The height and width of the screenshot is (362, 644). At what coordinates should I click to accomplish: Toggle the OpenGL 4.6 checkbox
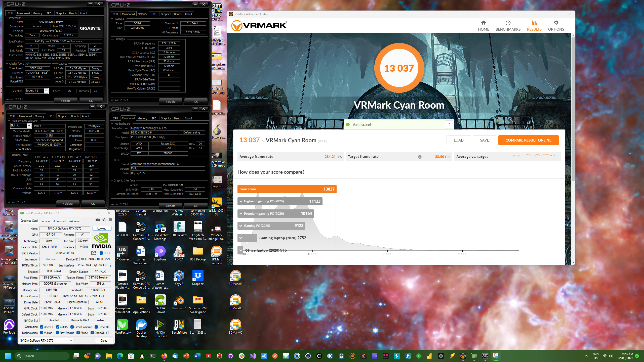tap(92, 333)
